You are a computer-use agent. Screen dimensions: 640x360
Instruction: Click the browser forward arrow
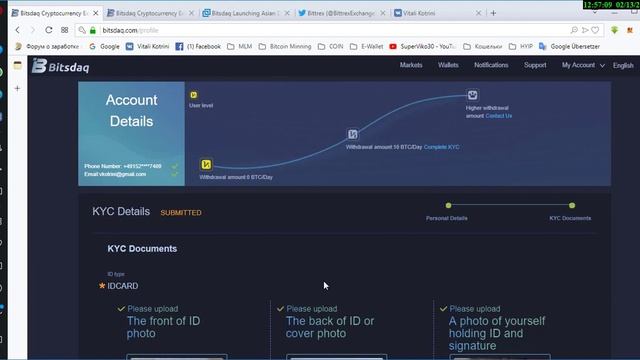click(x=33, y=30)
